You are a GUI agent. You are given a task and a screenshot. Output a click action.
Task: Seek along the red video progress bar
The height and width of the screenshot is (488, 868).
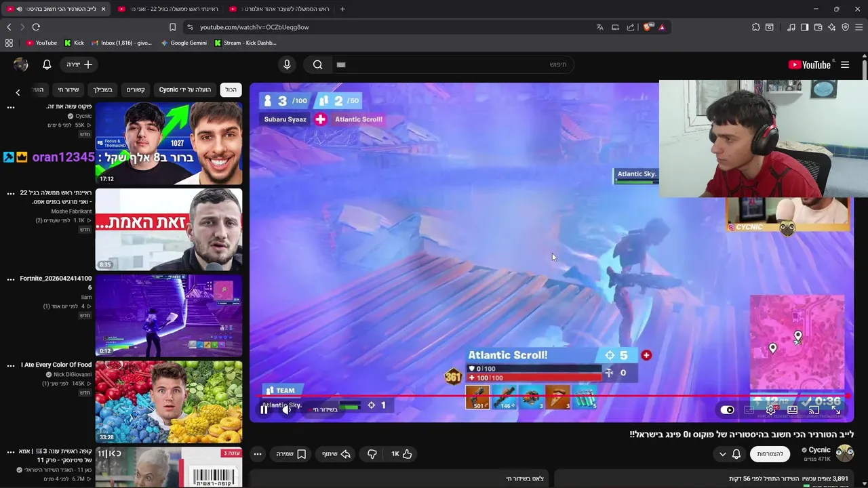[555, 396]
